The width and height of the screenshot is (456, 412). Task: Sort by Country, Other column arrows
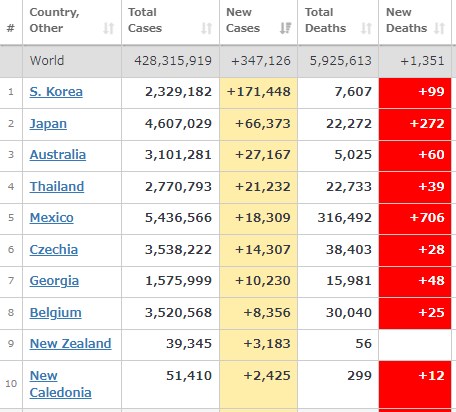109,28
